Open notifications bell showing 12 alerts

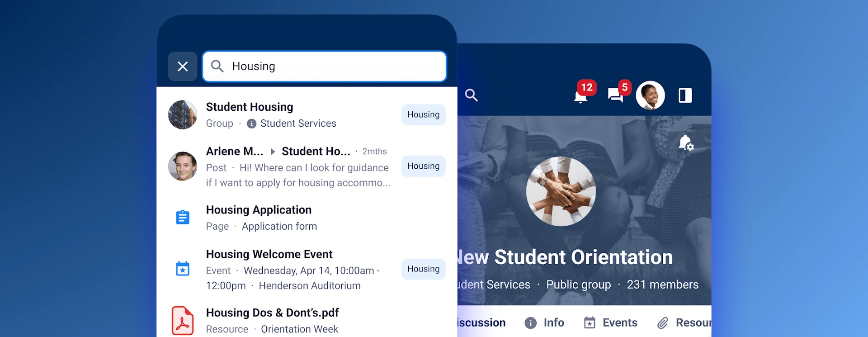[x=581, y=95]
